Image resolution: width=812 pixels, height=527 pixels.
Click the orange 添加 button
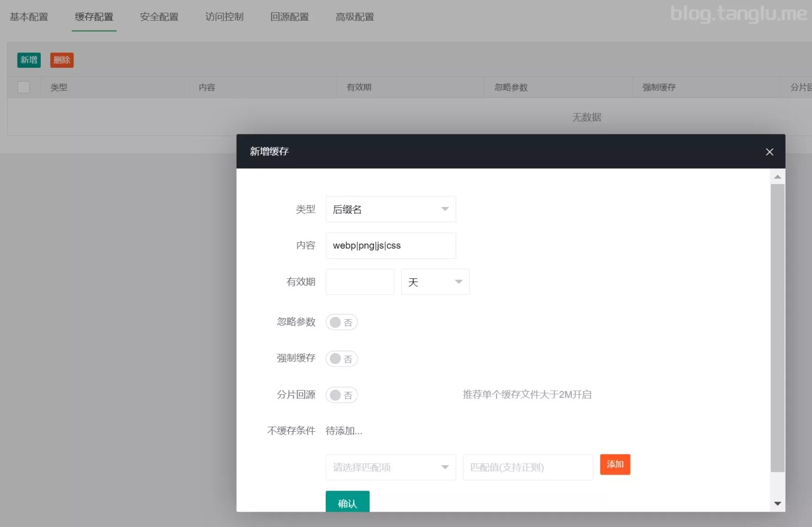tap(615, 464)
